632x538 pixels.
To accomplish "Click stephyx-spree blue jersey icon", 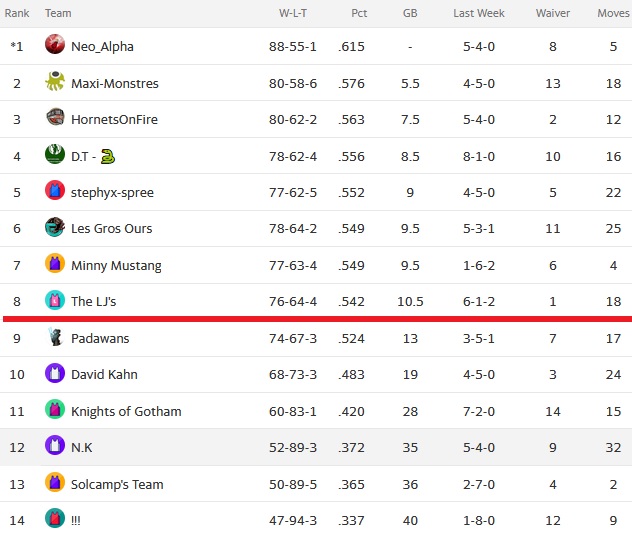I will pyautogui.click(x=55, y=190).
